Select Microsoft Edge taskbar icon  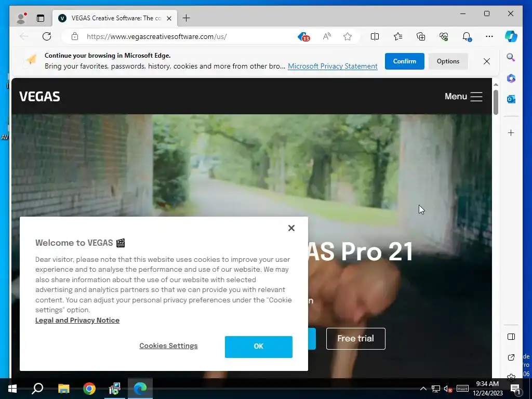coord(140,389)
